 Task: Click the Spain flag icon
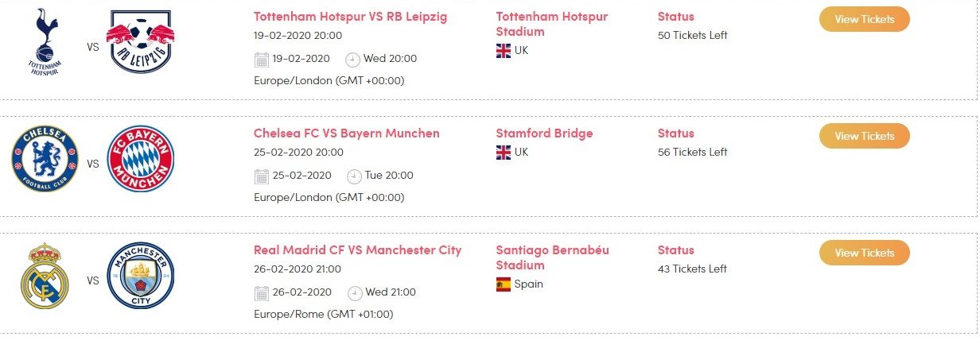tap(504, 284)
